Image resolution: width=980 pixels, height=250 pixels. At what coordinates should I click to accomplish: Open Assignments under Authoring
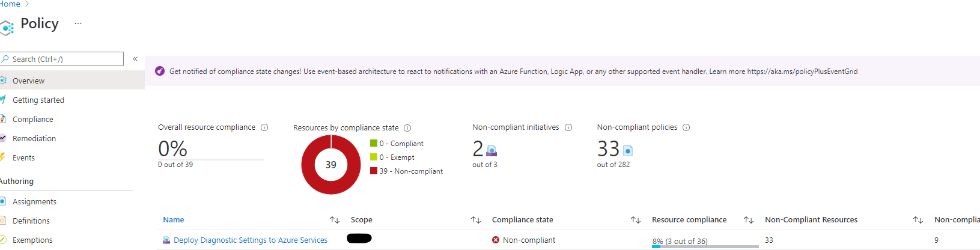[34, 201]
